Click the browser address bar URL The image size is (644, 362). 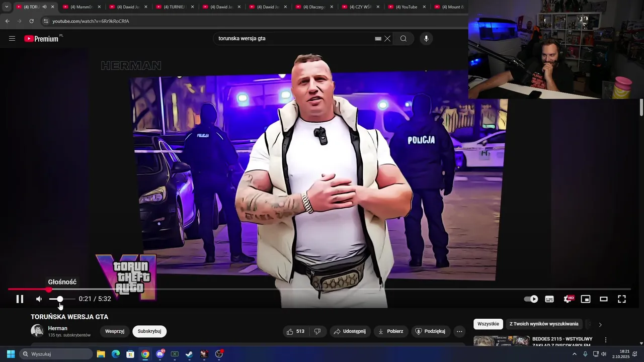(x=91, y=21)
